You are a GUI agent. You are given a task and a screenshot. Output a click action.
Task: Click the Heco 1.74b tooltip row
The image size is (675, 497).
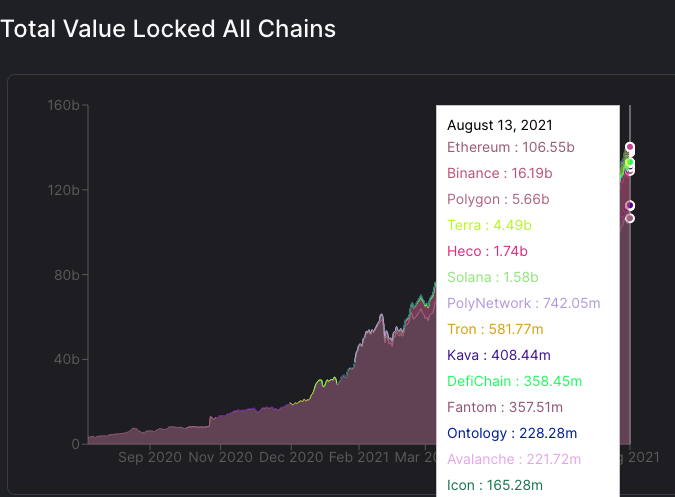pos(487,251)
